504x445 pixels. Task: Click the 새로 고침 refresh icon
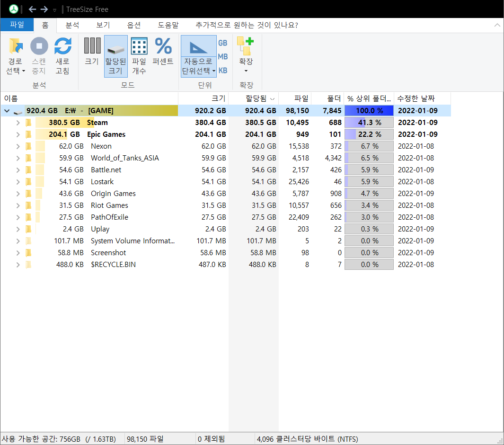[x=62, y=46]
